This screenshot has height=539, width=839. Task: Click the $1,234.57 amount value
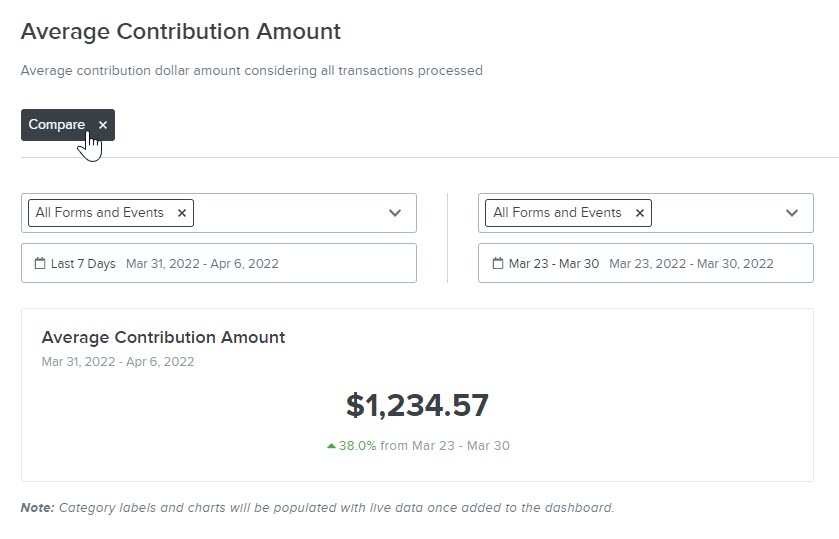point(417,405)
